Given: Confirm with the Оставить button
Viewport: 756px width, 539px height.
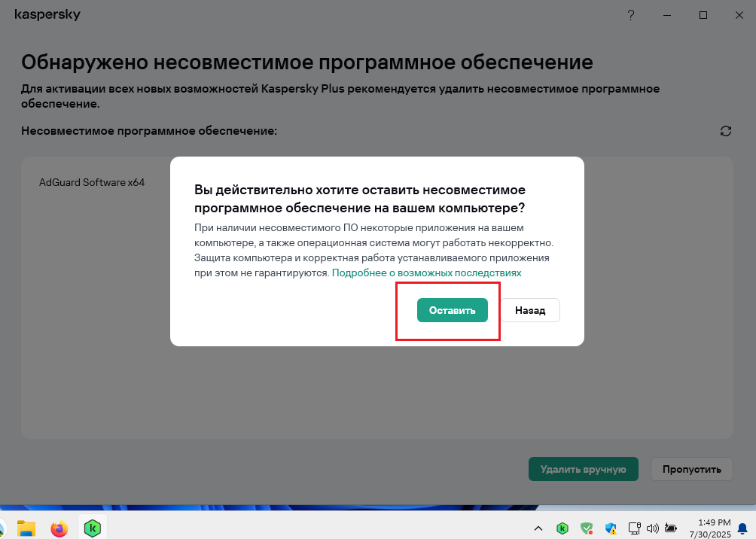Looking at the screenshot, I should (453, 310).
